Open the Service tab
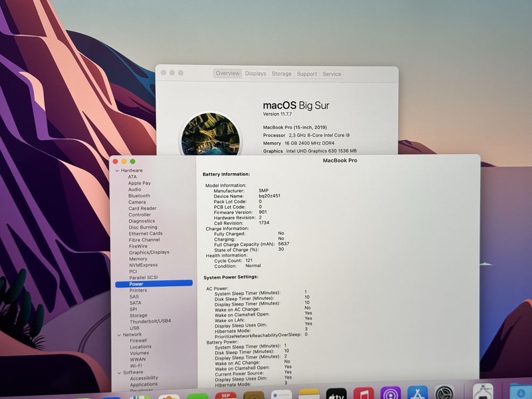The height and width of the screenshot is (399, 532). (x=332, y=74)
